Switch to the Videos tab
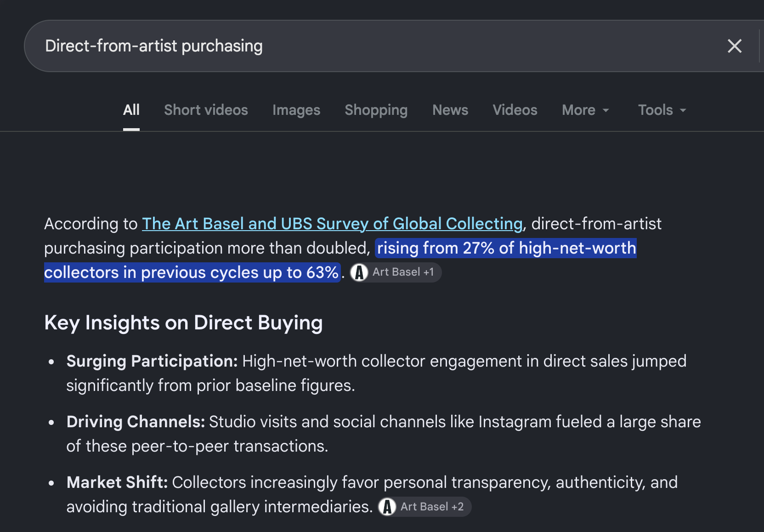The height and width of the screenshot is (532, 764). pos(515,110)
